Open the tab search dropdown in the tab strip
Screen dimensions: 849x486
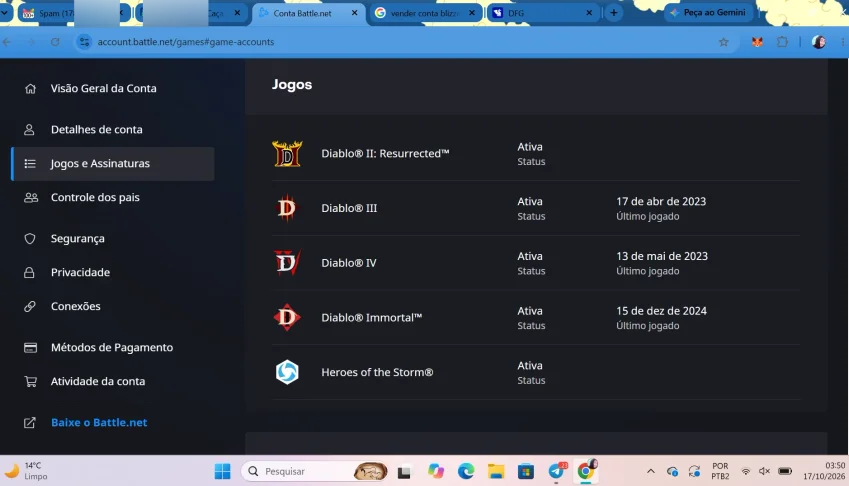point(5,12)
